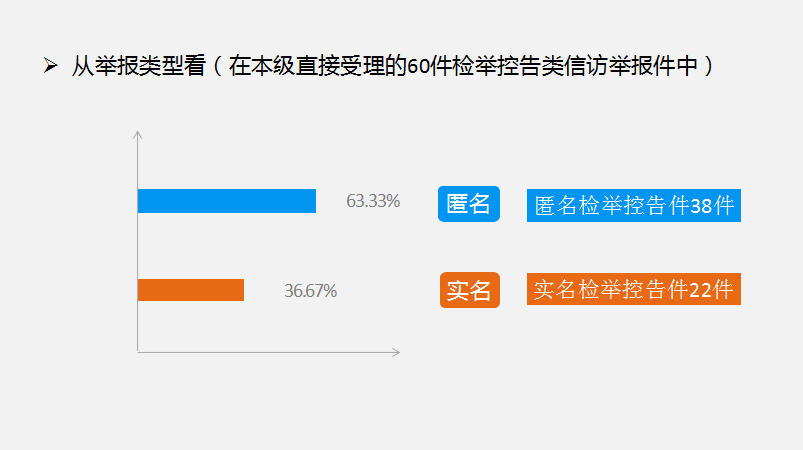Click the orange 实名检举控告件22件 text box
Viewport: 803px width, 450px height.
(633, 290)
